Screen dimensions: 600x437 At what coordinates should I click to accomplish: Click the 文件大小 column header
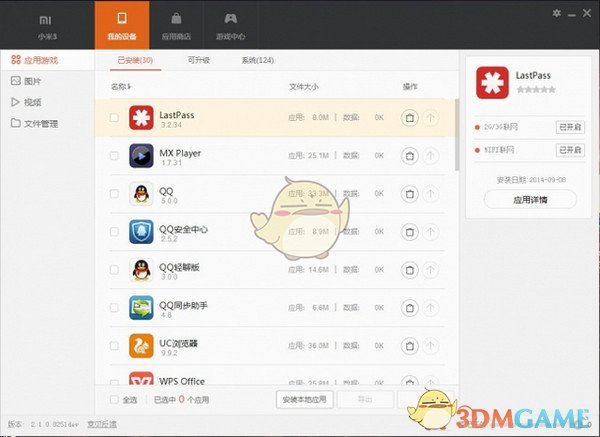click(x=303, y=87)
